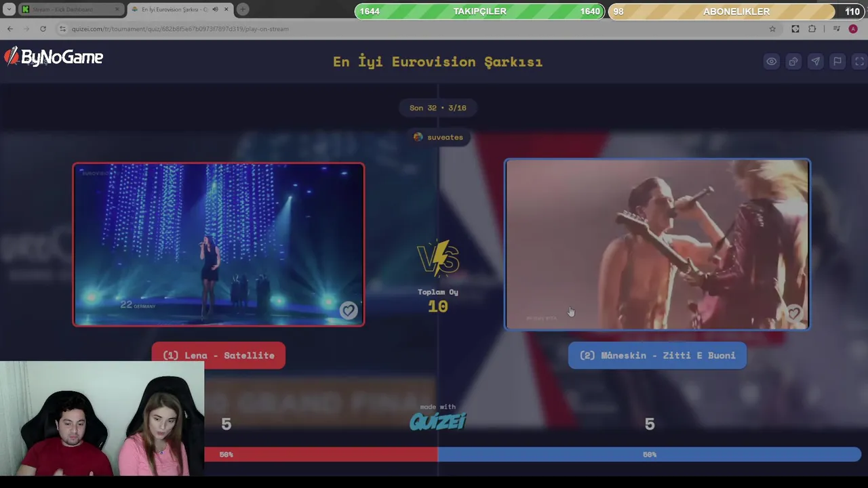The height and width of the screenshot is (488, 868).
Task: Click the blue 50% vote bar
Action: [650, 455]
